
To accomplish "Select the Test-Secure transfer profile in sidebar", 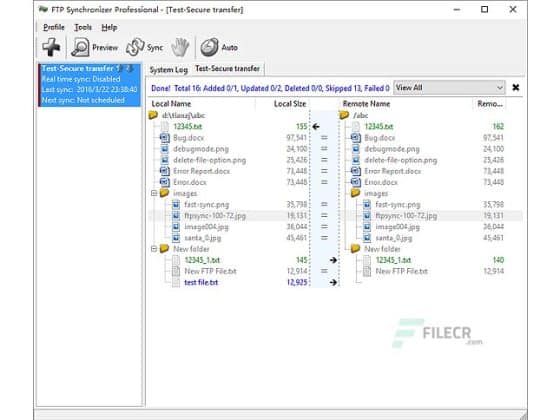I will (90, 84).
